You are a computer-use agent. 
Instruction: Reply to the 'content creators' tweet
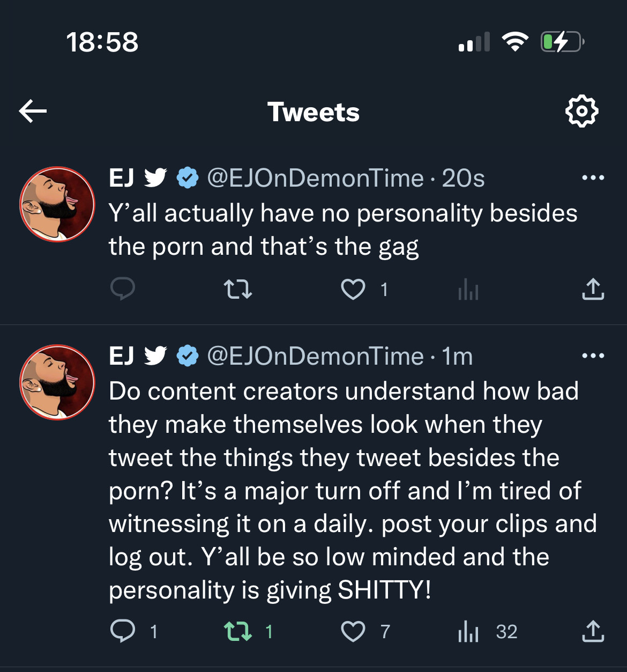point(123,631)
